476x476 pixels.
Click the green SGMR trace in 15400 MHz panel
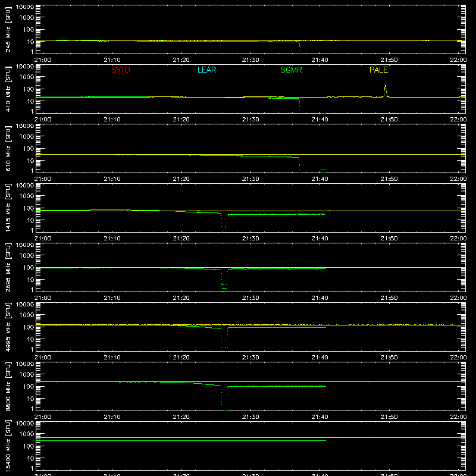tap(181, 440)
